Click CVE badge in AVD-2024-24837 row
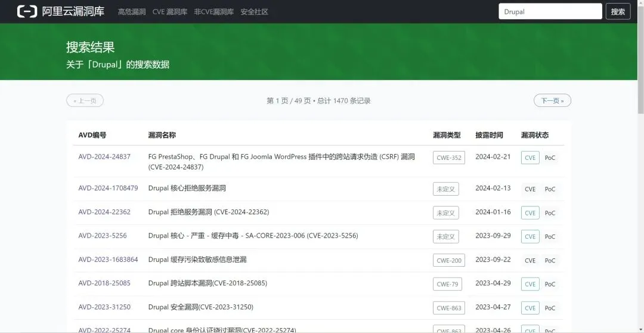The height and width of the screenshot is (333, 644). [x=530, y=158]
